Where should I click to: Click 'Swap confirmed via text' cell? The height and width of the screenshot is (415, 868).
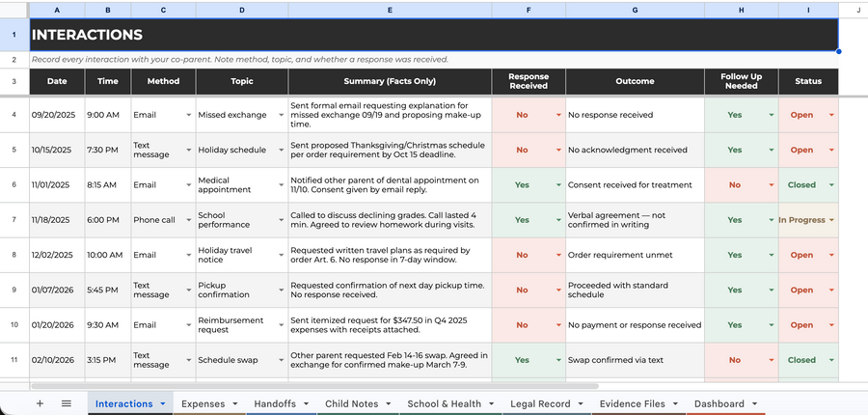pos(635,360)
